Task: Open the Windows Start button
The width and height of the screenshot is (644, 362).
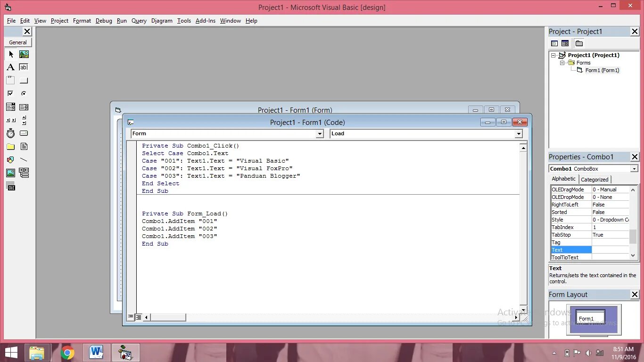Action: (x=11, y=353)
